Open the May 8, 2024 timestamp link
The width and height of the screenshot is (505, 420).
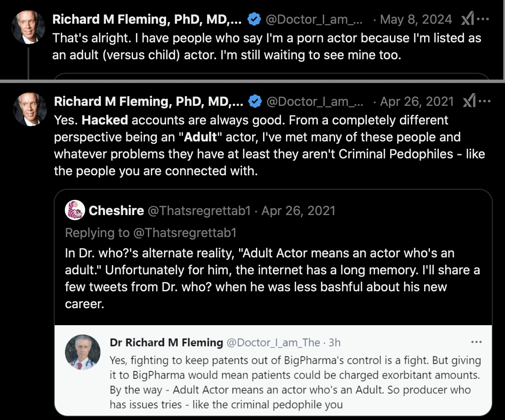416,19
